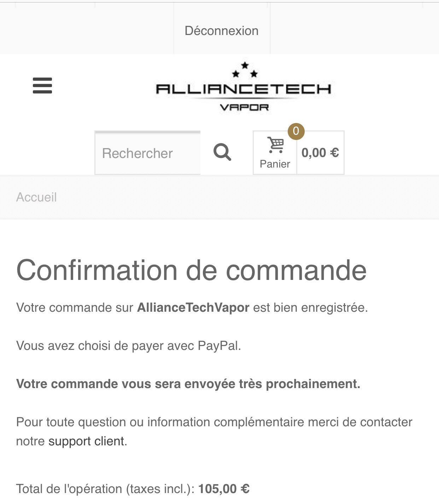Click the Total de l'opération label
439x504 pixels.
(x=105, y=489)
